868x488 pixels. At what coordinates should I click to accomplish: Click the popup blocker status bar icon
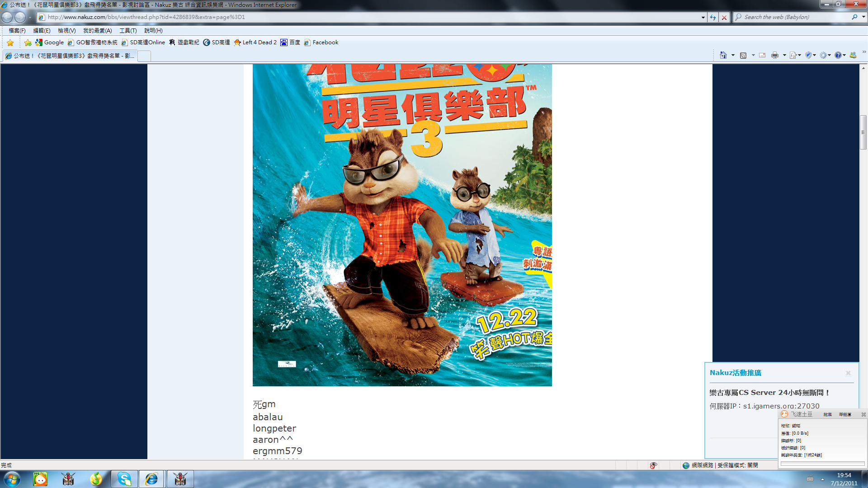[x=653, y=465]
